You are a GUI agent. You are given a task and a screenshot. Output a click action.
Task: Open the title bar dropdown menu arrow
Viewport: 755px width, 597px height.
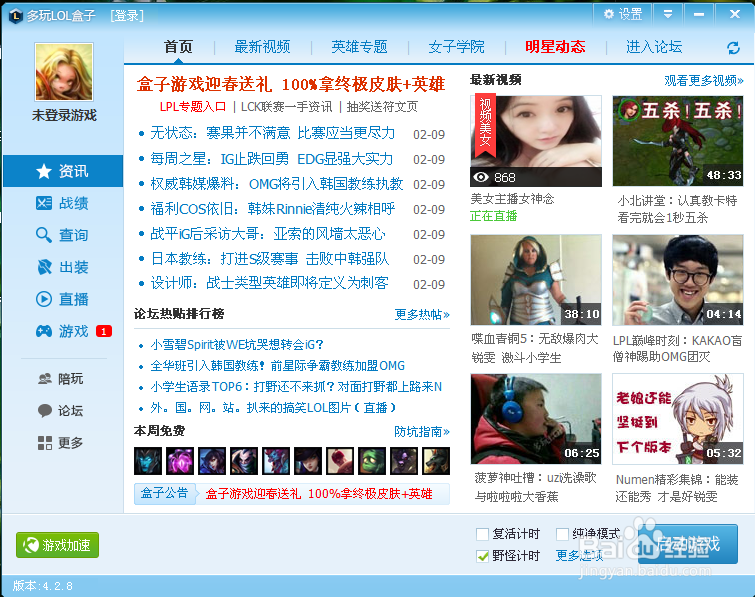point(668,14)
